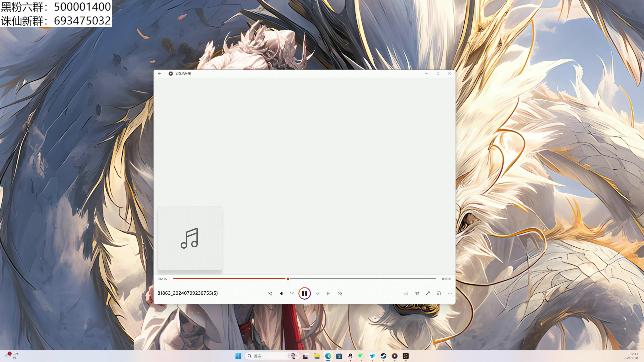Jump to the previous track
Screen dimensions: 644x362
[x=281, y=293]
